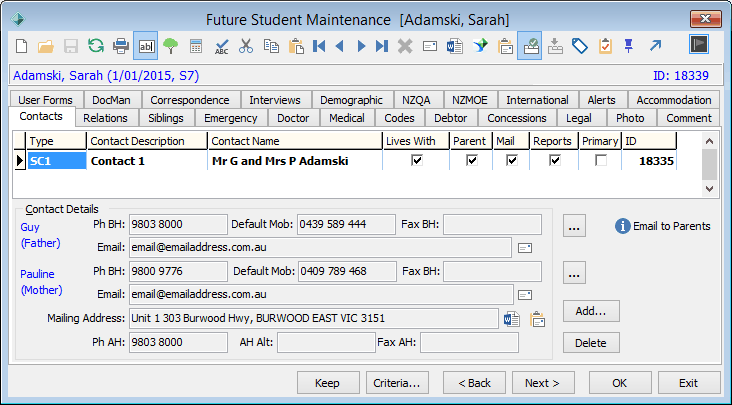Open the Emergency tab
The image size is (732, 405).
231,118
